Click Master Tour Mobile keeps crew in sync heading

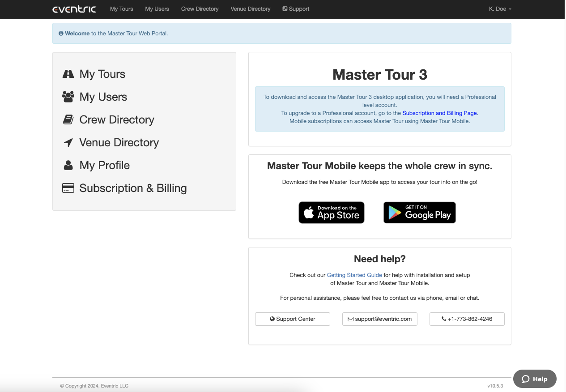pyautogui.click(x=380, y=166)
